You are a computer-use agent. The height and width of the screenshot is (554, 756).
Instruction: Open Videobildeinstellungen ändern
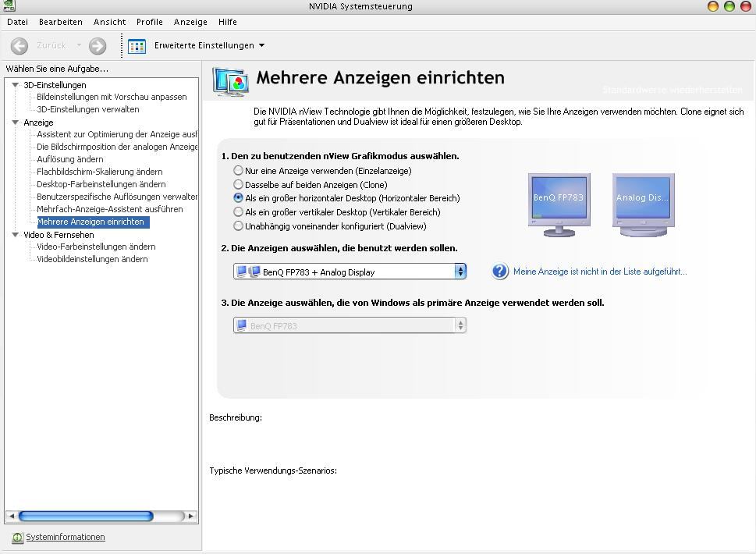(x=92, y=259)
